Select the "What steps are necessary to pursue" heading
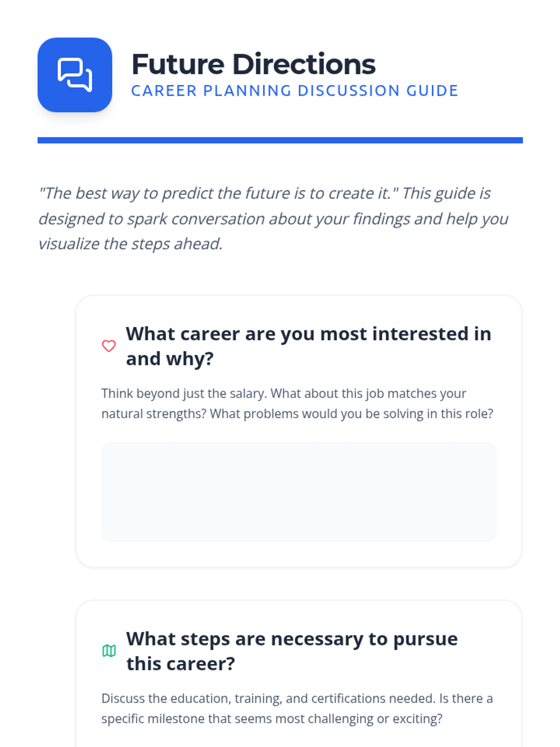Viewport: 560px width, 747px height. pyautogui.click(x=292, y=639)
